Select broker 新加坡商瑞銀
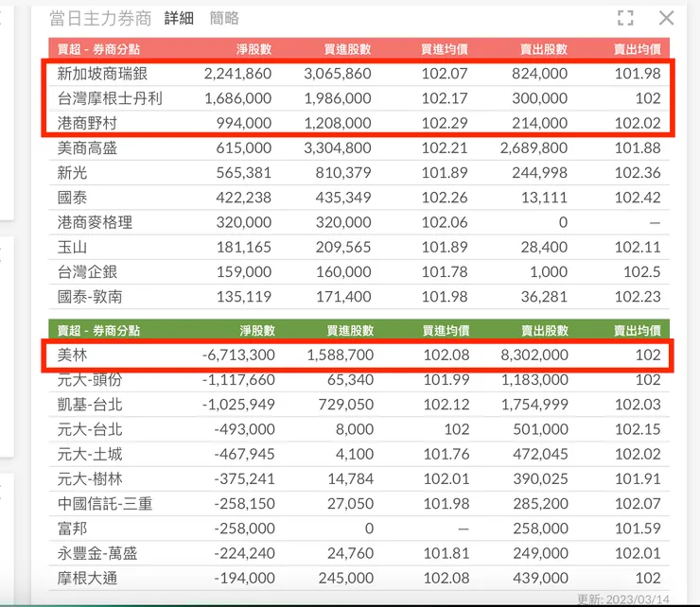Screen dimensions: 700x607 [102, 74]
